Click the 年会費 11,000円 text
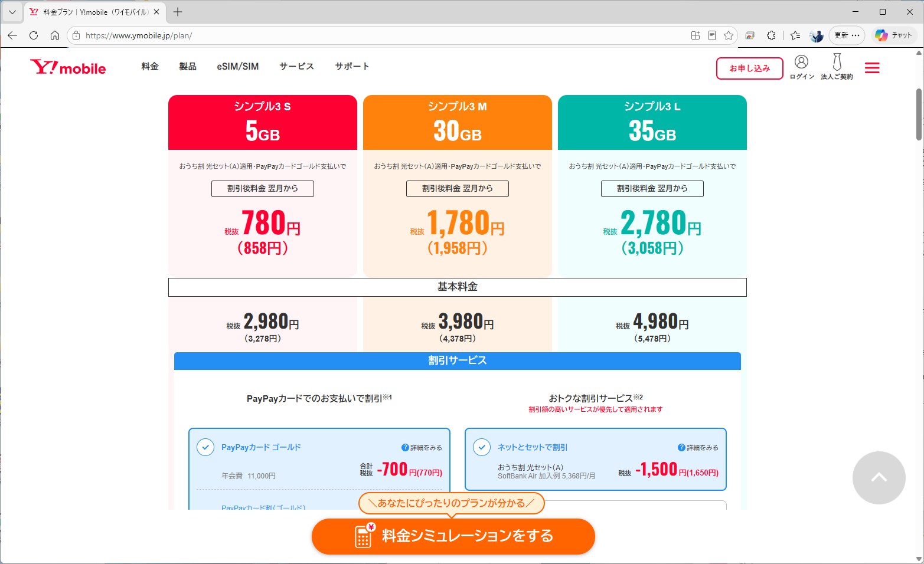This screenshot has width=924, height=564. [249, 476]
